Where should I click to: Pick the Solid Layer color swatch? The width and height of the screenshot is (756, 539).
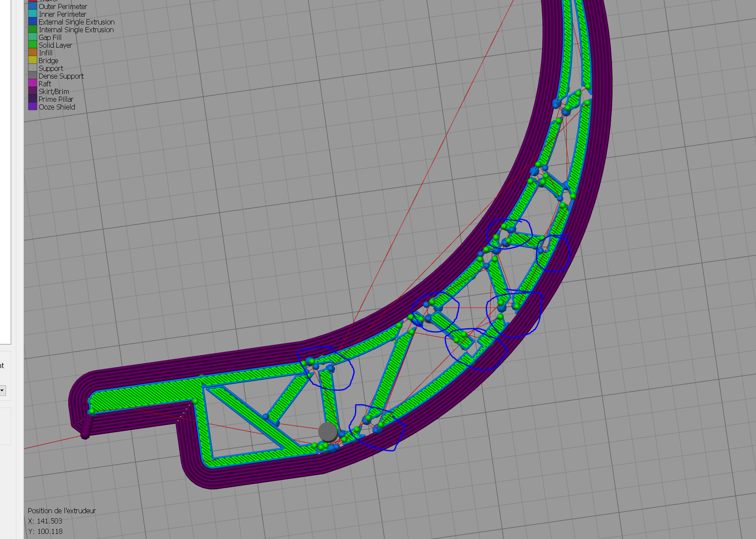tap(33, 45)
